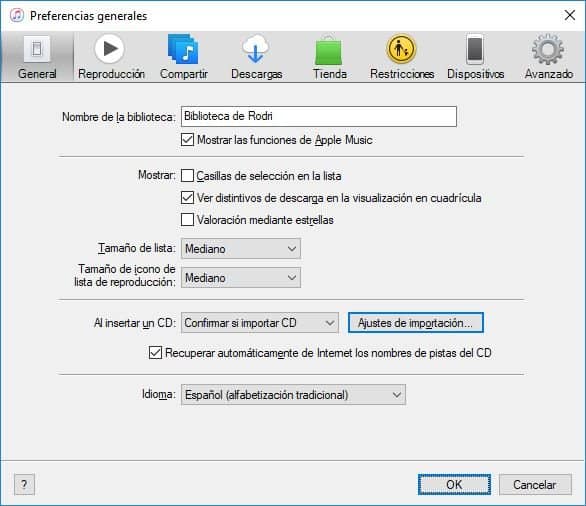Open the Compartir sharing preferences

[183, 57]
